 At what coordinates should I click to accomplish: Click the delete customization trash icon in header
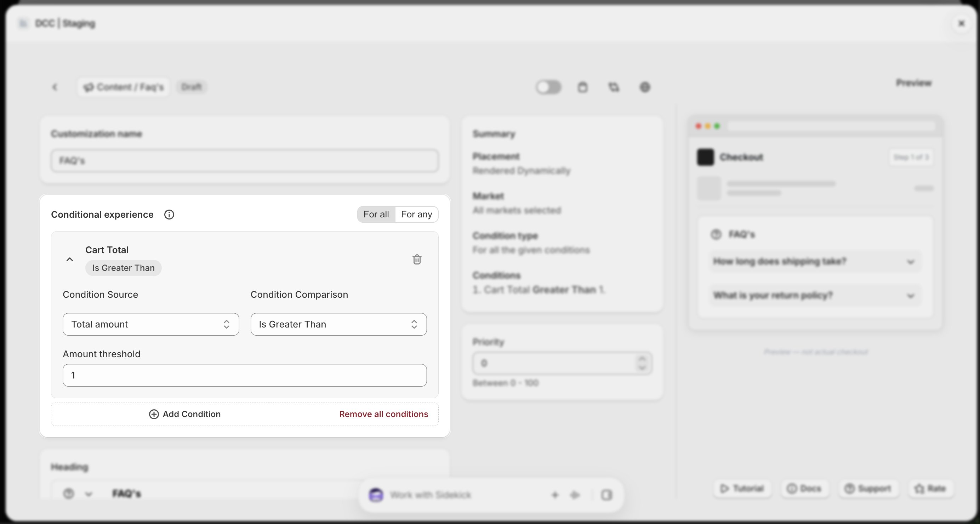[582, 87]
